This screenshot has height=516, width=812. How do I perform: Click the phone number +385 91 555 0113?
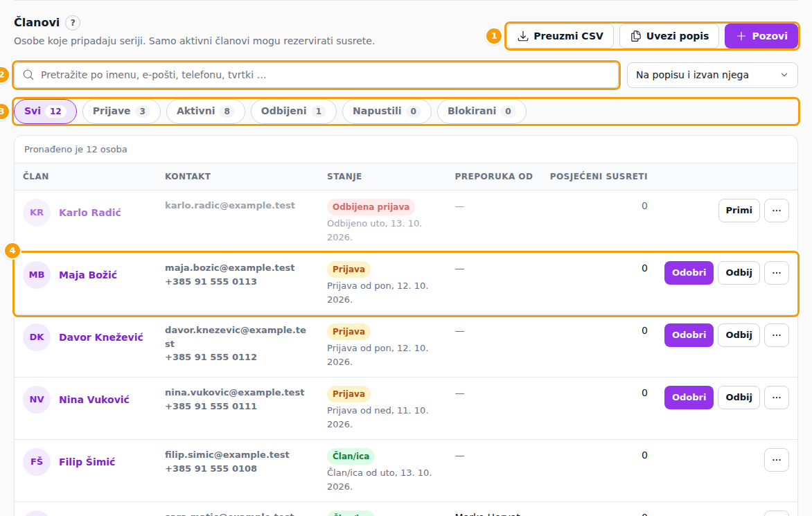click(211, 281)
